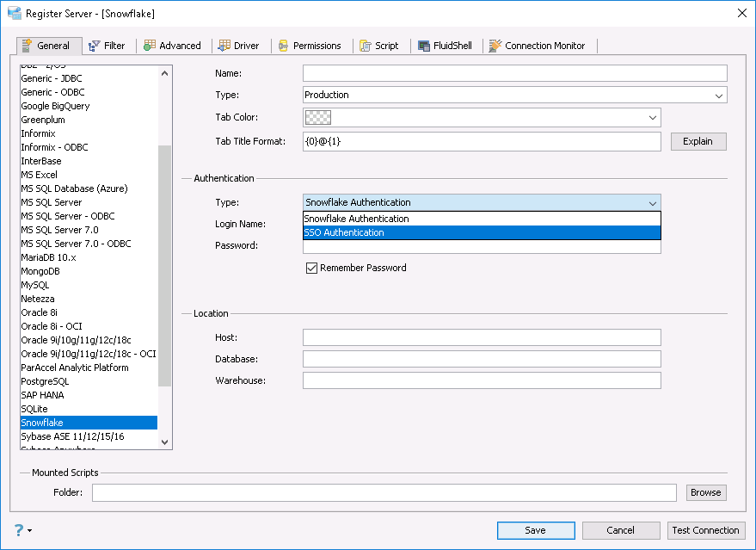This screenshot has height=550, width=756.
Task: Click the checkered Tab Color swatch
Action: [x=318, y=118]
